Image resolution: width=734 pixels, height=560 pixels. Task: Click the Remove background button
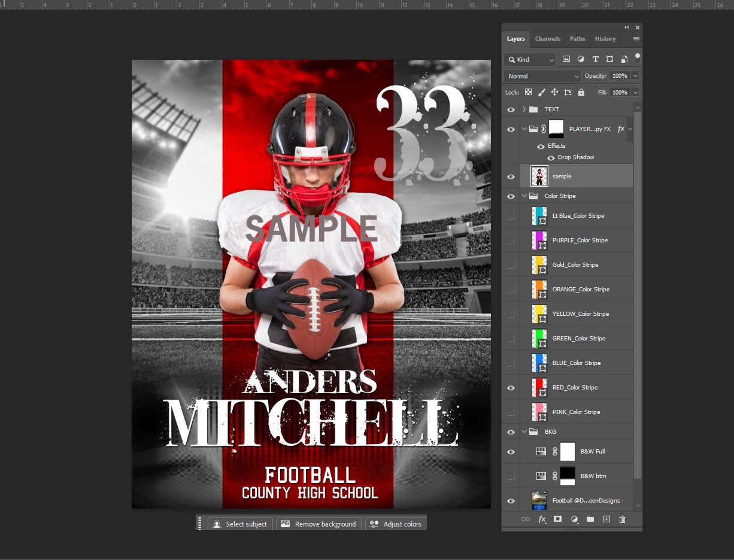319,524
